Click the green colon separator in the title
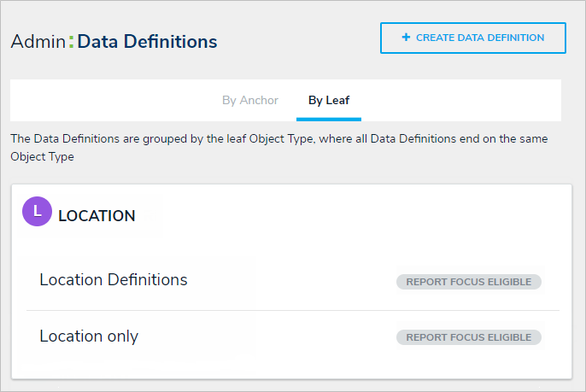Screen dimensions: 586x392 (x=71, y=42)
